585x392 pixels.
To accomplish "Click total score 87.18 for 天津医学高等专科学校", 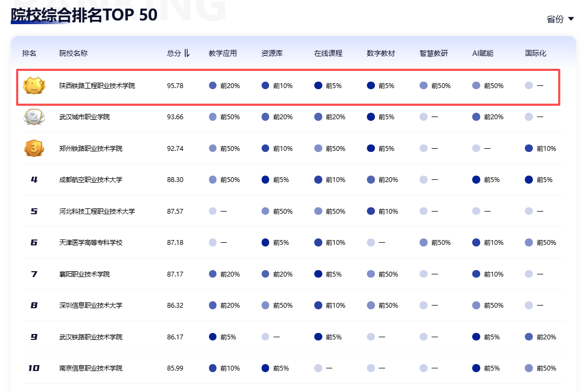I will tap(175, 243).
